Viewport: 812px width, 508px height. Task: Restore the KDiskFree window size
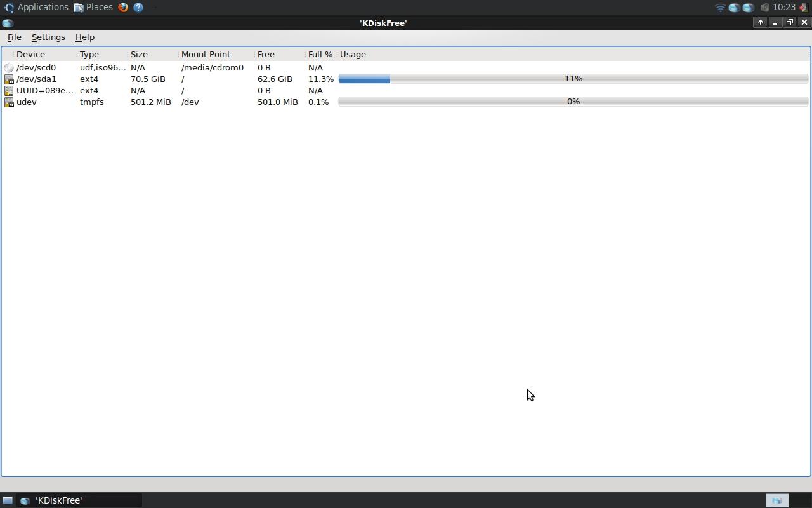tap(789, 22)
